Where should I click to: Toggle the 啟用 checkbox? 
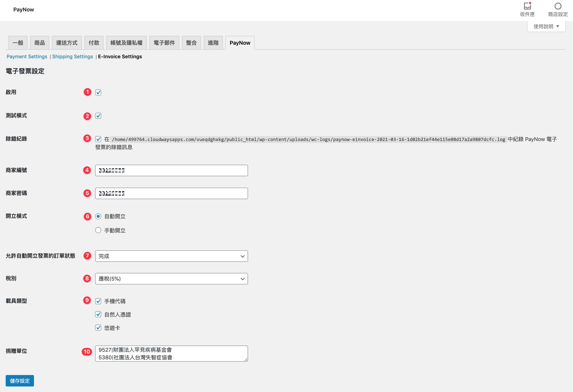(x=98, y=93)
